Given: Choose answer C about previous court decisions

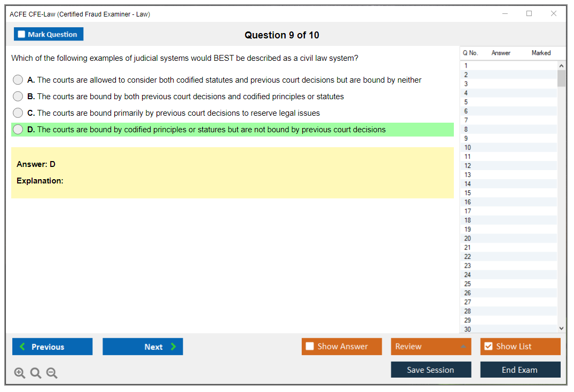Looking at the screenshot, I should 18,113.
